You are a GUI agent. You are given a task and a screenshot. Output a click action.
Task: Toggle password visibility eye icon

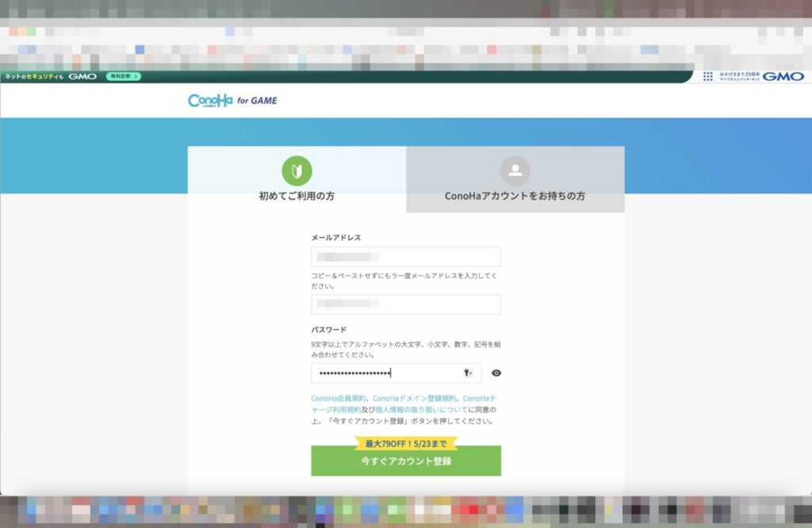[496, 373]
